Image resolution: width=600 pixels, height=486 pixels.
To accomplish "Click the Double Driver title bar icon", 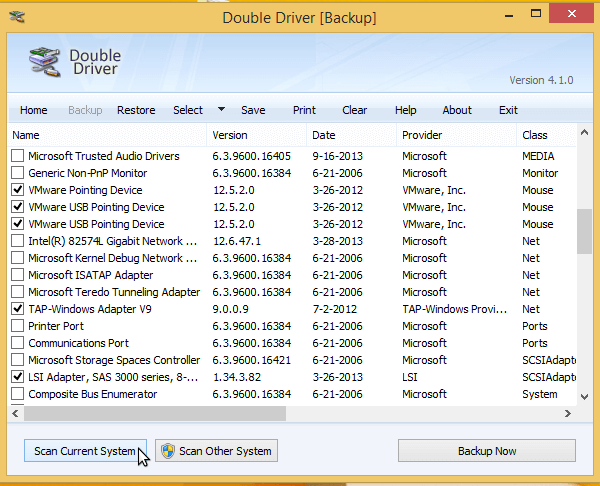I will [17, 16].
